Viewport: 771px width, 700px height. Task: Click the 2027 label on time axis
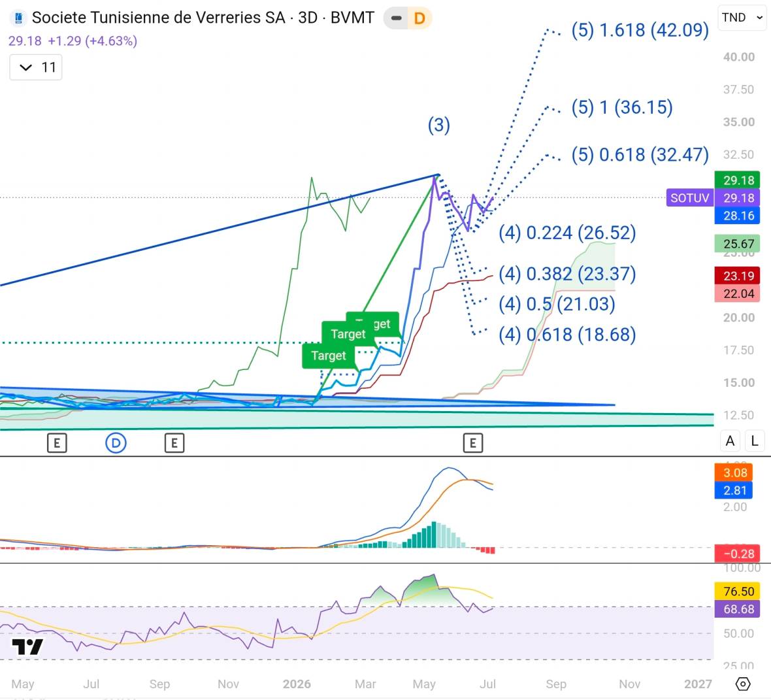pyautogui.click(x=698, y=684)
